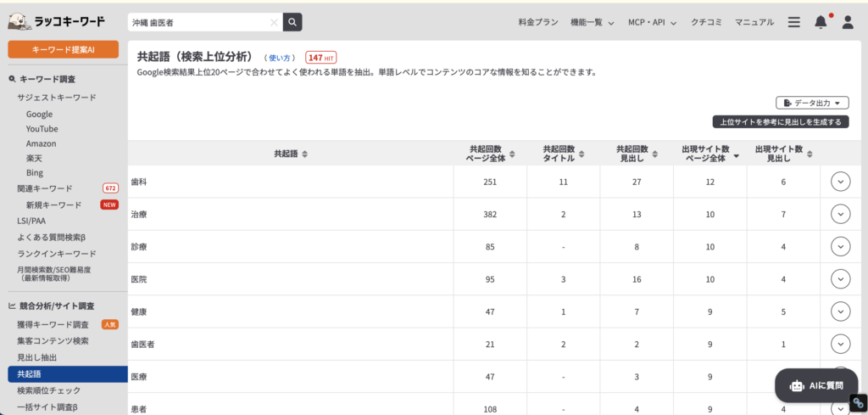Open the 機能一覧 dropdown menu
The height and width of the screenshot is (415, 868).
[593, 23]
